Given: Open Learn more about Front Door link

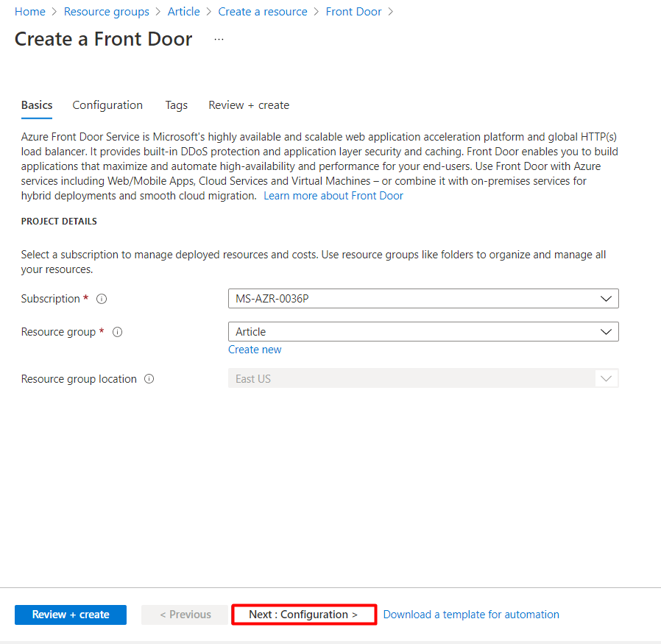Looking at the screenshot, I should [x=333, y=196].
